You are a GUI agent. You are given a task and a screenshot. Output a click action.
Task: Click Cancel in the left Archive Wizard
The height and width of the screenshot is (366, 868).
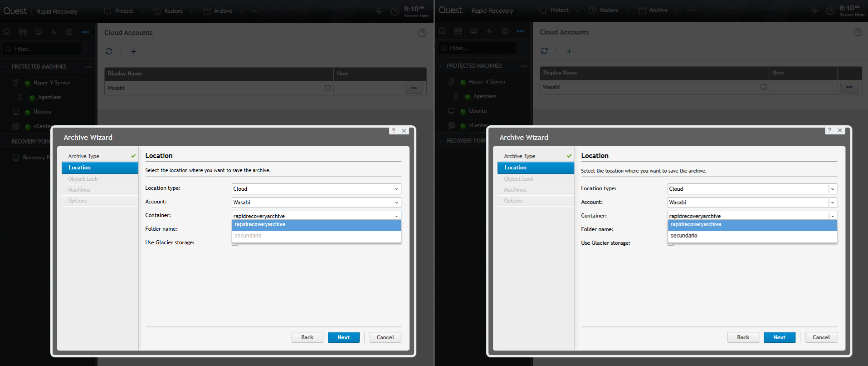(385, 337)
